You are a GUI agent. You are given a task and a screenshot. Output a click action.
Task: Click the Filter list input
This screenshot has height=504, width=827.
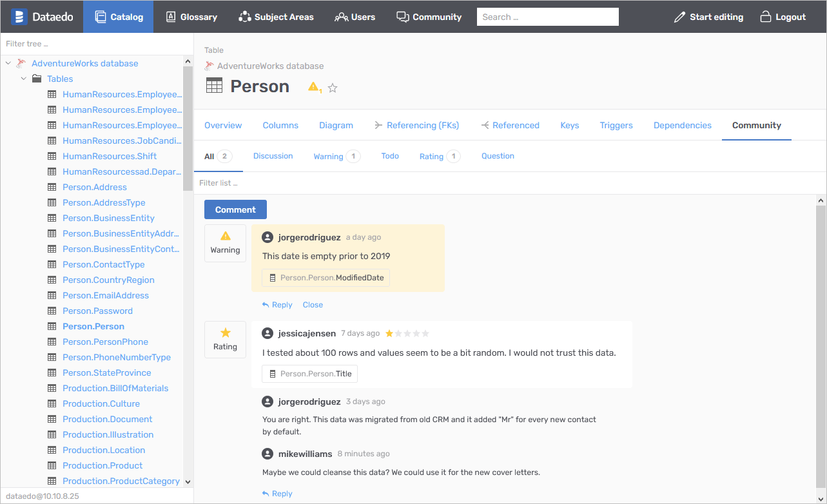click(509, 183)
